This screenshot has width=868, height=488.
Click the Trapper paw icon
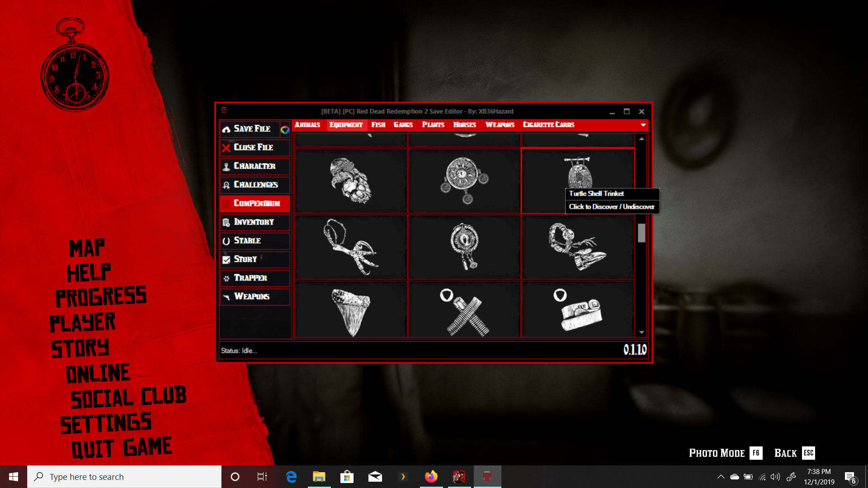tap(226, 278)
